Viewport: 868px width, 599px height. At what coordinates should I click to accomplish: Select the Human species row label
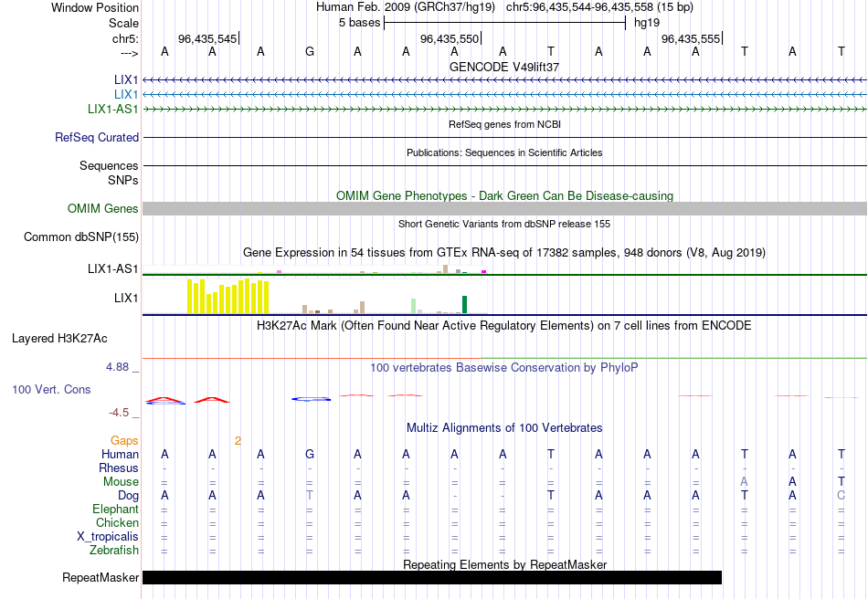(x=120, y=454)
